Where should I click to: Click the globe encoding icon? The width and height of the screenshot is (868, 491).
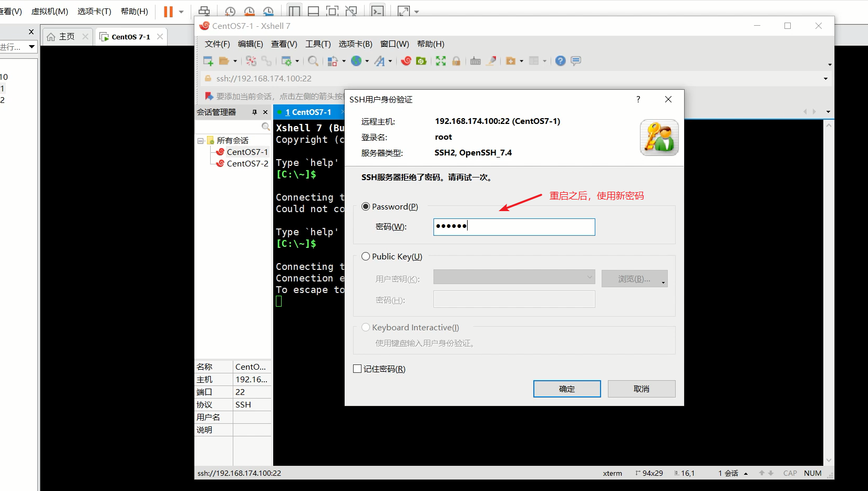tap(356, 61)
